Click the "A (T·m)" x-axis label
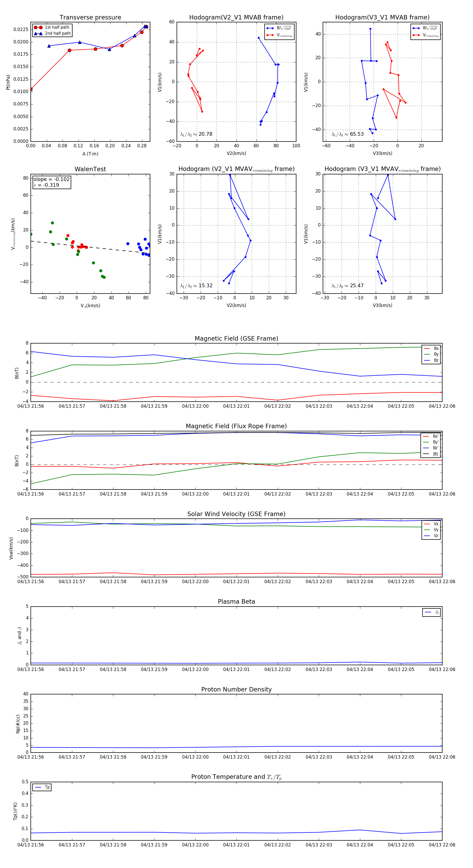The image size is (473, 868). point(90,154)
